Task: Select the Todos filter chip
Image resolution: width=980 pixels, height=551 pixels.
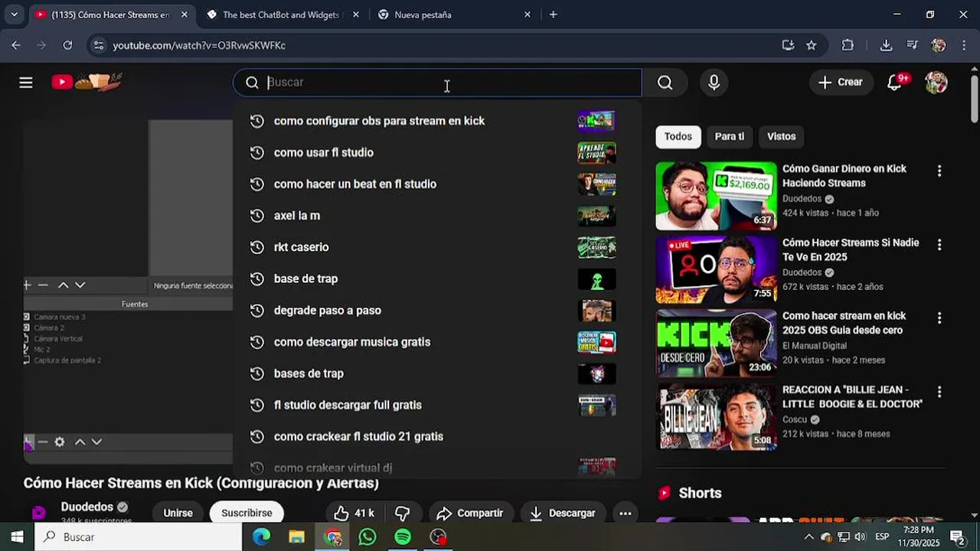Action: [678, 136]
